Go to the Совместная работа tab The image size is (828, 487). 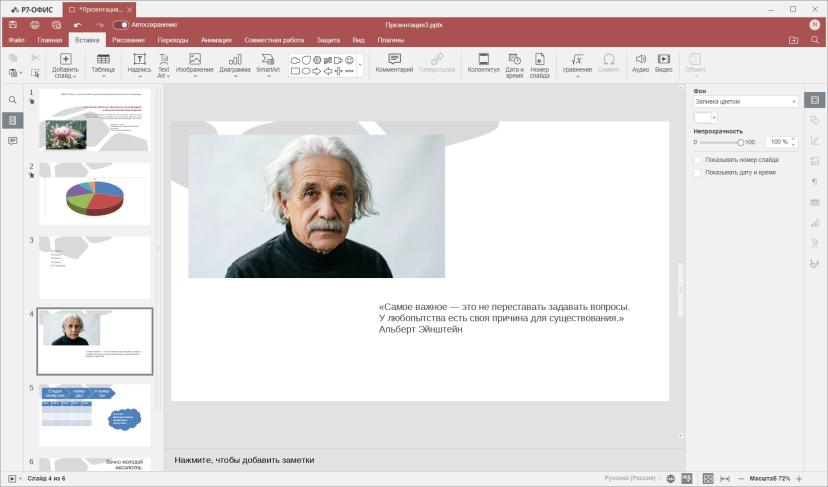(274, 40)
